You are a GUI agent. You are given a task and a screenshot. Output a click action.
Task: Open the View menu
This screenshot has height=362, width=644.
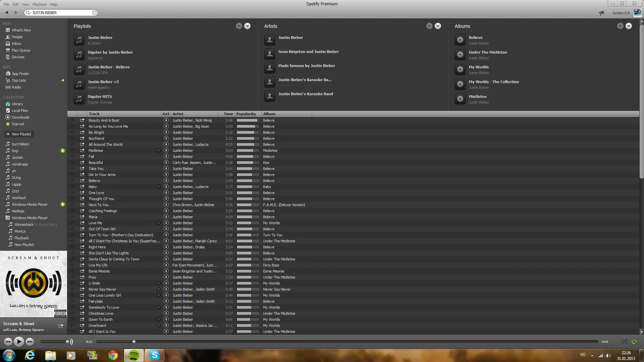(x=25, y=4)
